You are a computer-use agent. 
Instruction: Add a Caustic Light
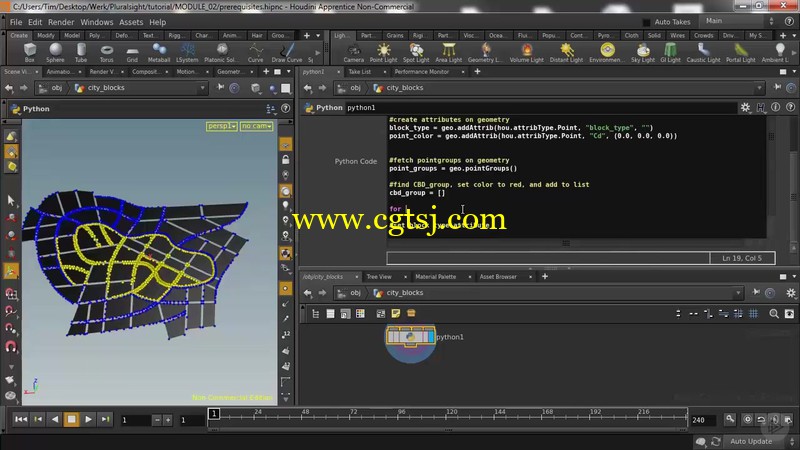(703, 53)
